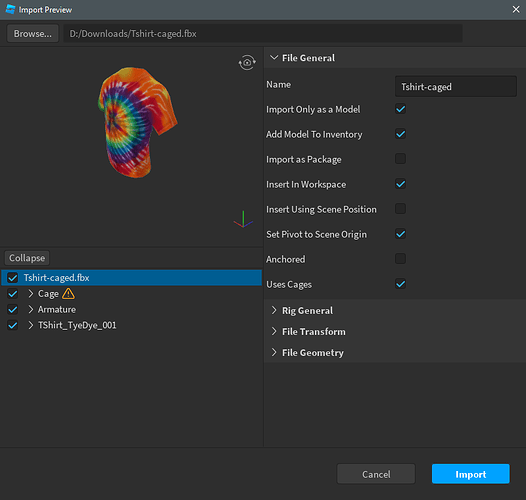Close the Import Preview dialog
526x500 pixels.
516,9
